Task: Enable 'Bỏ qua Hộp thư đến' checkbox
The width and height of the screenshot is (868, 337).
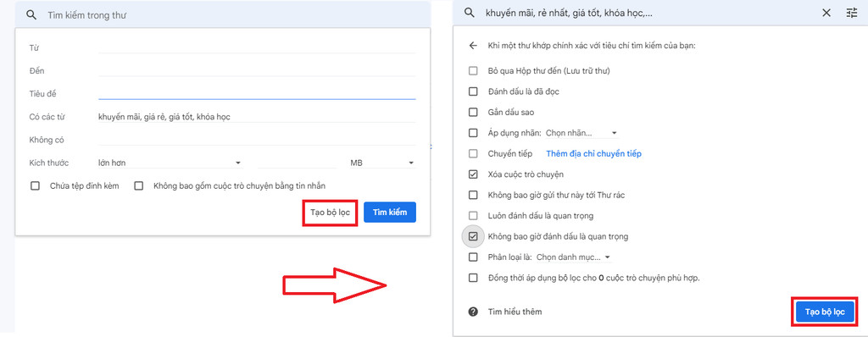Action: click(x=473, y=71)
